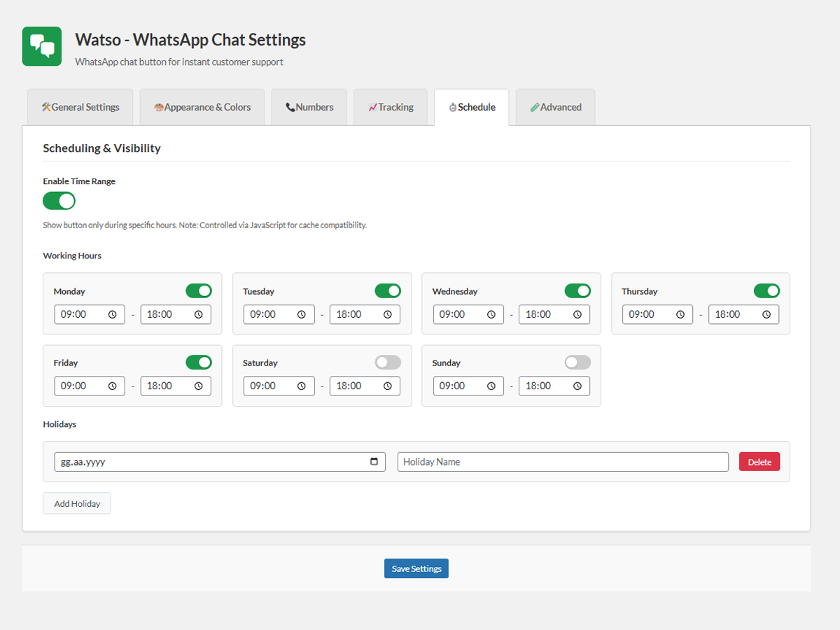Open clock picker for Wednesday end time
The height and width of the screenshot is (630, 840).
coord(577,315)
